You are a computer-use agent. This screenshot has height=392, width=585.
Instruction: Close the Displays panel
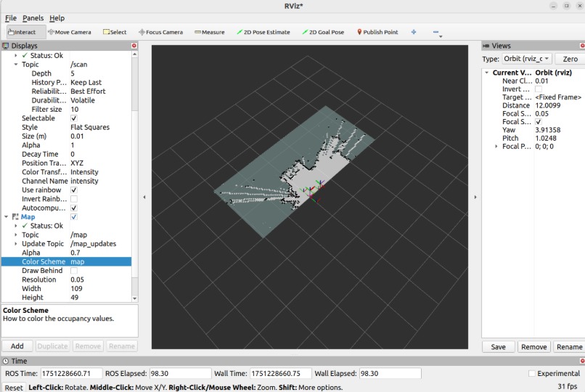(x=134, y=46)
